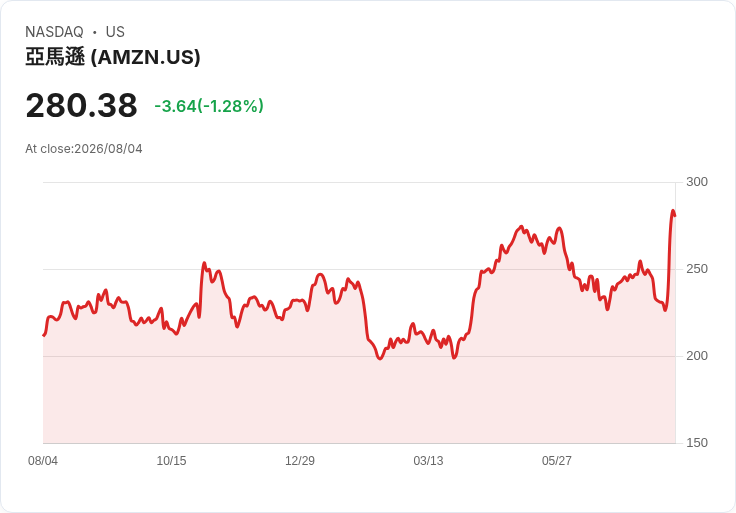Click the NASDAQ exchange label
The width and height of the screenshot is (736, 513).
point(54,32)
